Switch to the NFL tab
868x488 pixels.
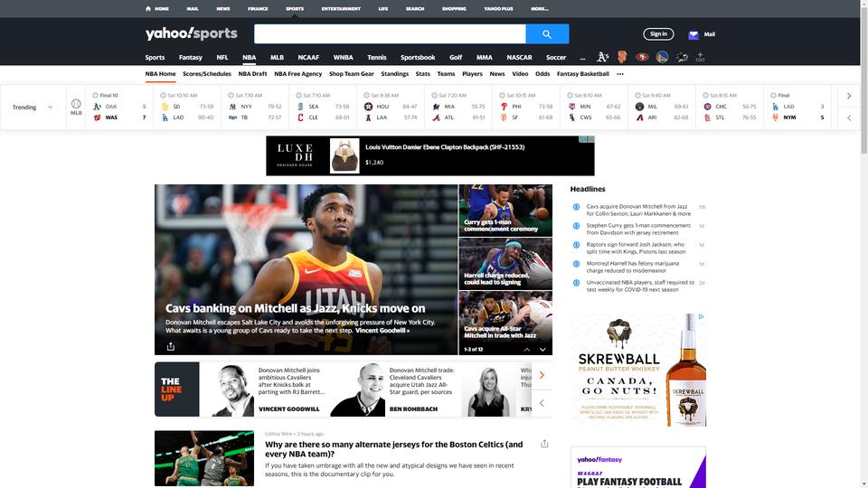coord(222,58)
